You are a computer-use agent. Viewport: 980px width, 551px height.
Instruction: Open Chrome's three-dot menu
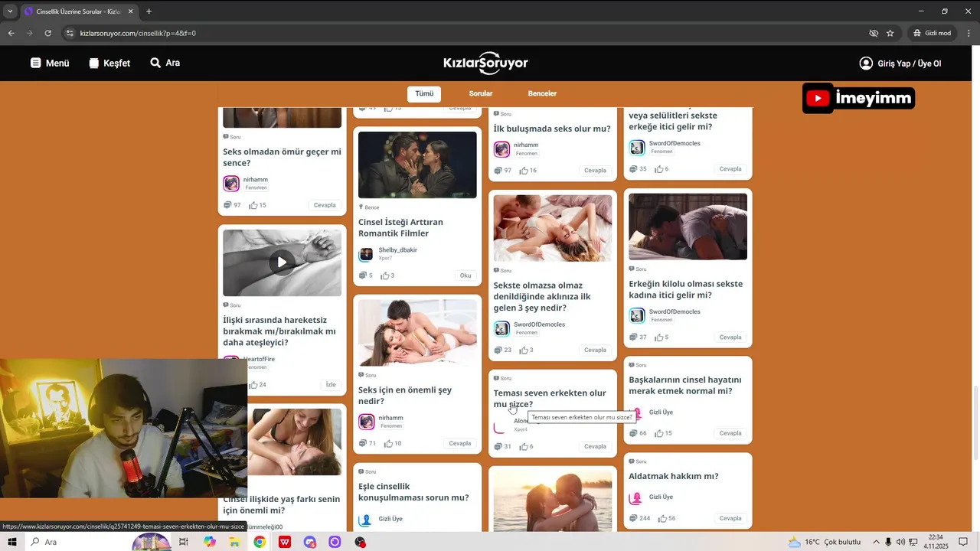click(x=969, y=33)
